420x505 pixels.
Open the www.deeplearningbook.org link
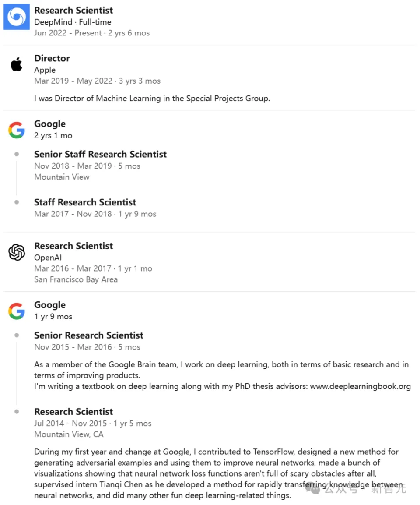360,386
